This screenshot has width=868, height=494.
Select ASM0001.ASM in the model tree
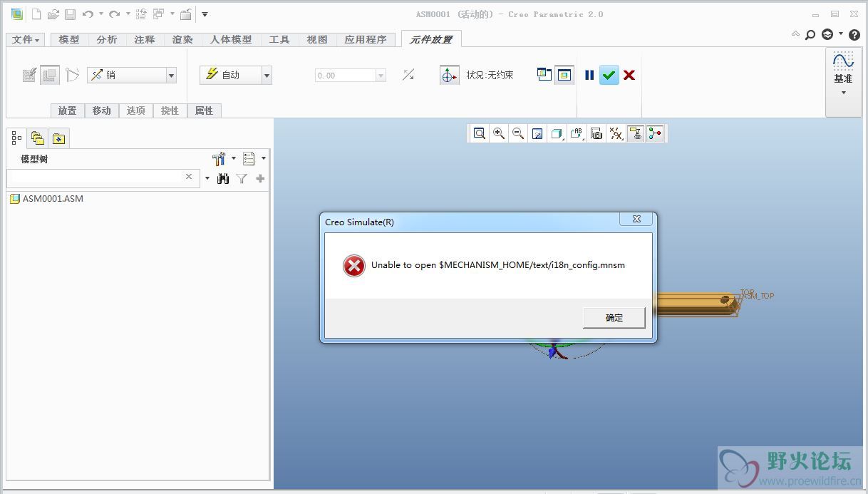[46, 199]
